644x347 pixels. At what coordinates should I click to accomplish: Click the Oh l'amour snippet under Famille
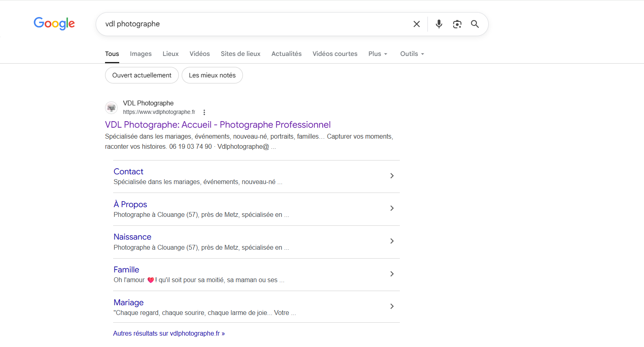pyautogui.click(x=199, y=280)
